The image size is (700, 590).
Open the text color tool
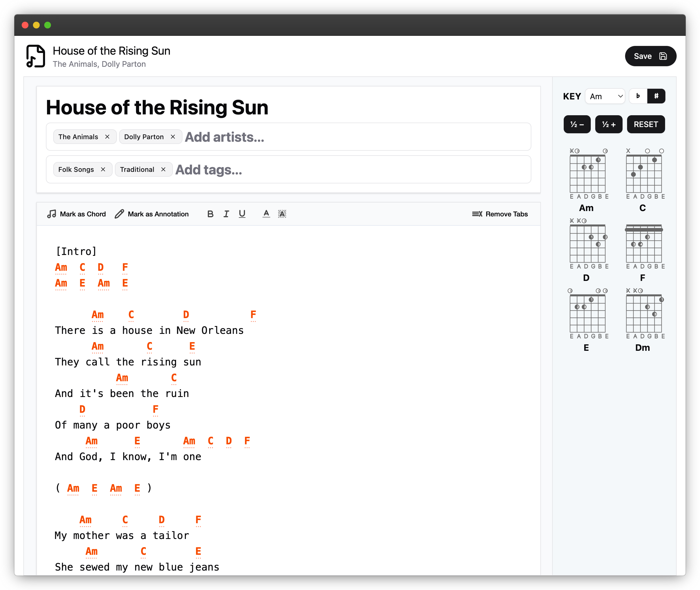click(266, 214)
